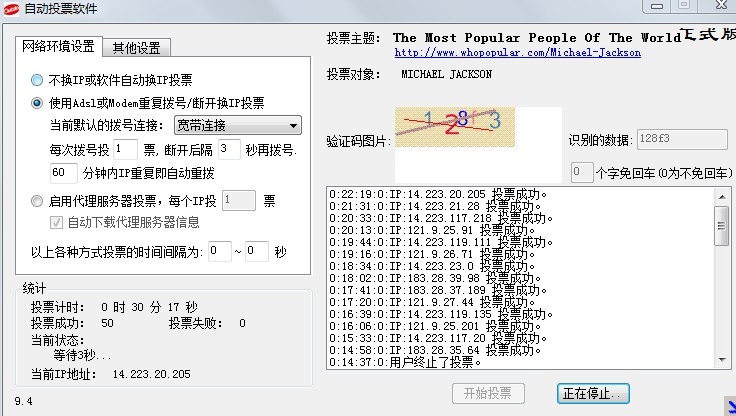Toggle '自动下载代理服务器信息' checkbox
Viewport: 736px width, 416px height.
pyautogui.click(x=57, y=221)
